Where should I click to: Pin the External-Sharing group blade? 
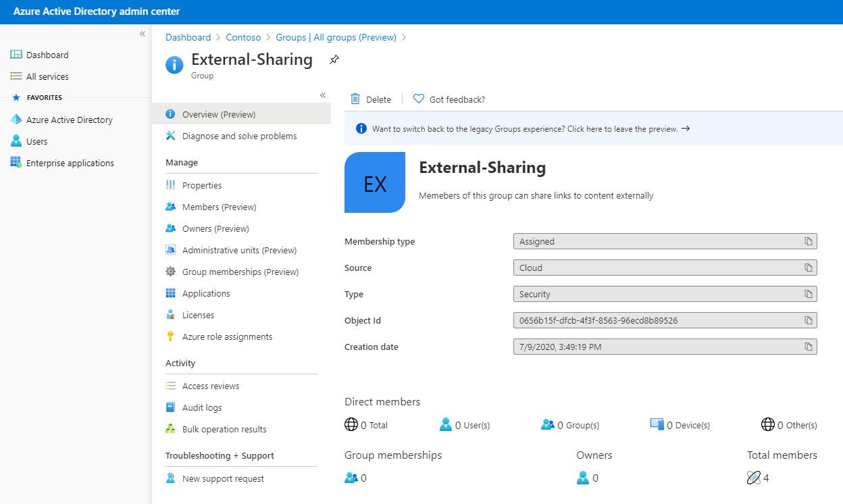click(x=334, y=59)
